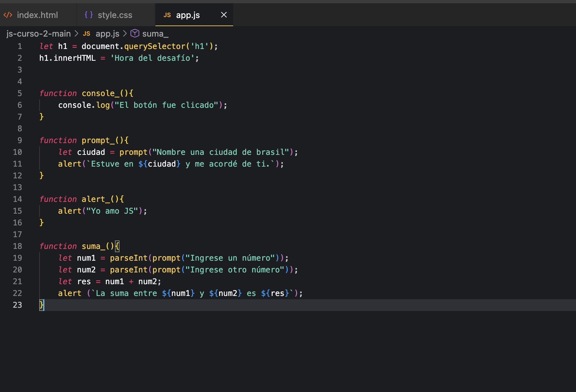This screenshot has width=576, height=392.
Task: Click the suma_ function name on line 18
Action: pyautogui.click(x=93, y=246)
